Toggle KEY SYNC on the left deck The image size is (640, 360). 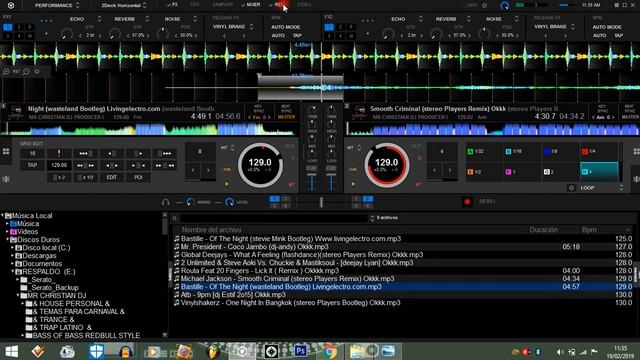click(x=258, y=109)
